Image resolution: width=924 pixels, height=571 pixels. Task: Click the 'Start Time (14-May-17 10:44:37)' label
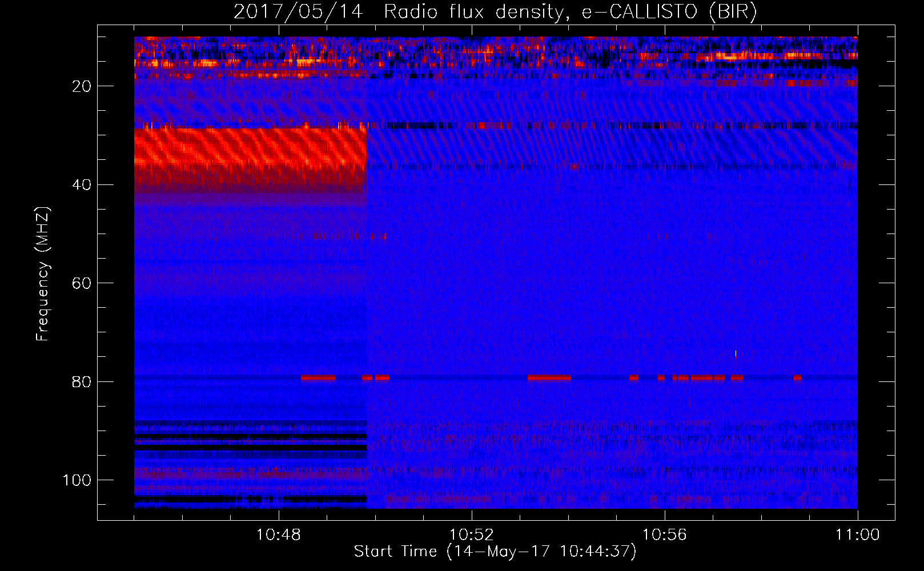[x=495, y=552]
